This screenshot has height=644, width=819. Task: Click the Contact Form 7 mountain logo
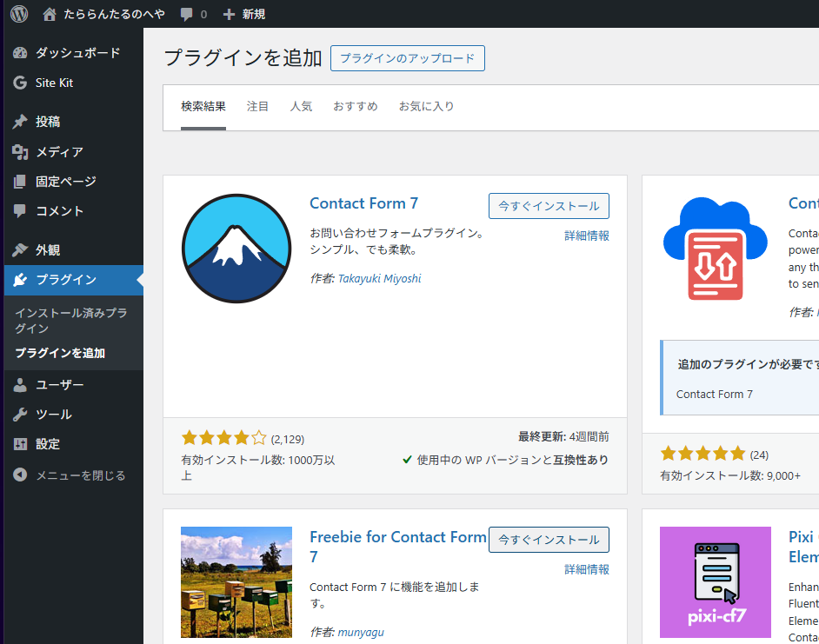(x=236, y=249)
